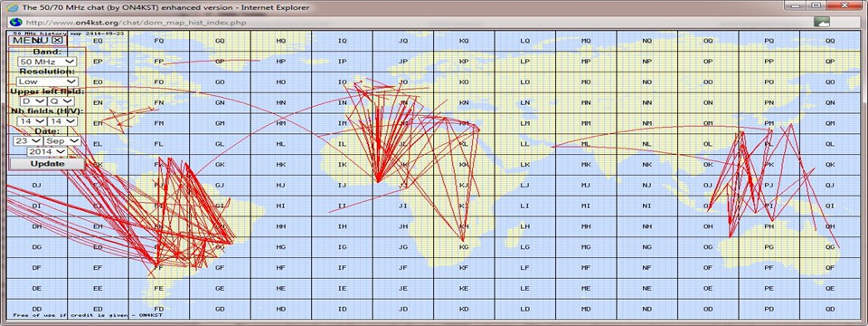
Task: Click the MENU label in the control panel
Action: pyautogui.click(x=29, y=40)
